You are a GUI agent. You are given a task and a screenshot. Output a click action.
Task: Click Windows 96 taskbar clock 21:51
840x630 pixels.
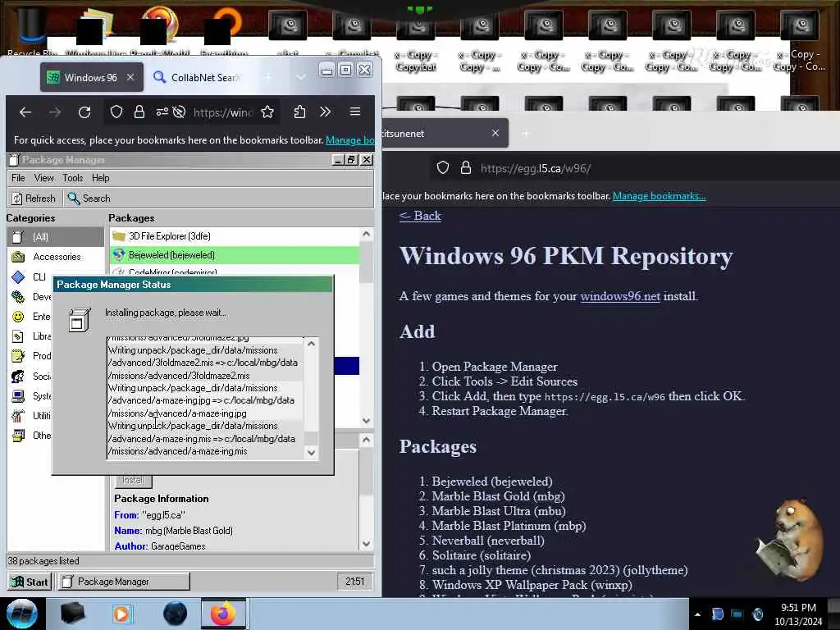354,582
